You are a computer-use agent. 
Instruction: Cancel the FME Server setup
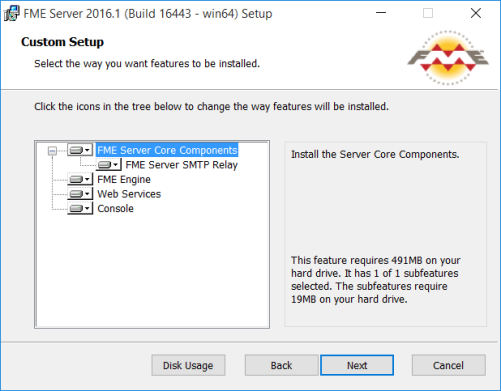(448, 365)
